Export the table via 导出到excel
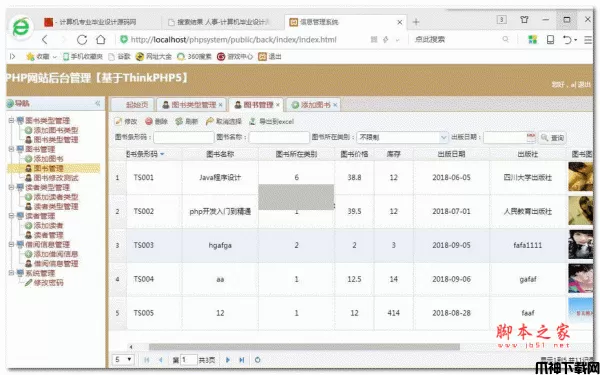Image resolution: width=600 pixels, height=375 pixels. pos(271,121)
